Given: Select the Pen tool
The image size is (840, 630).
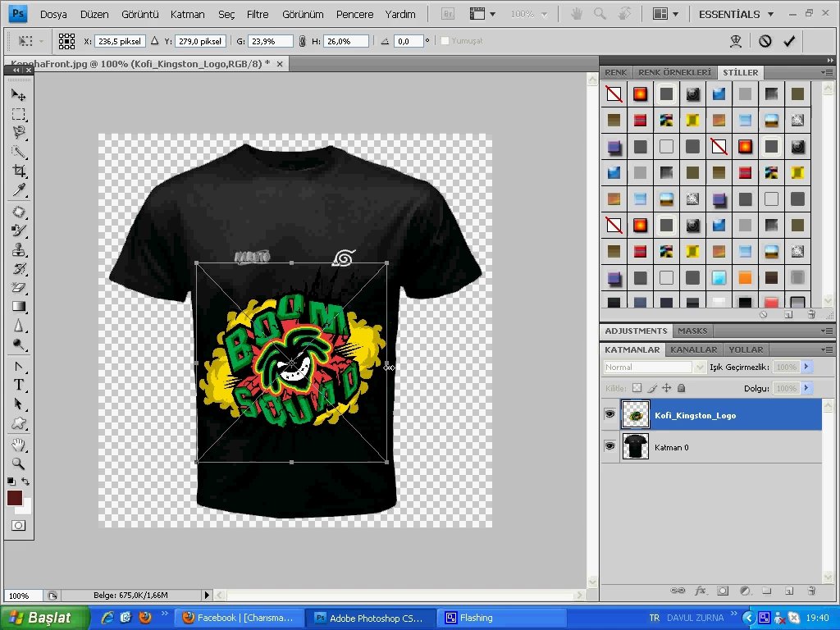Looking at the screenshot, I should tap(19, 367).
